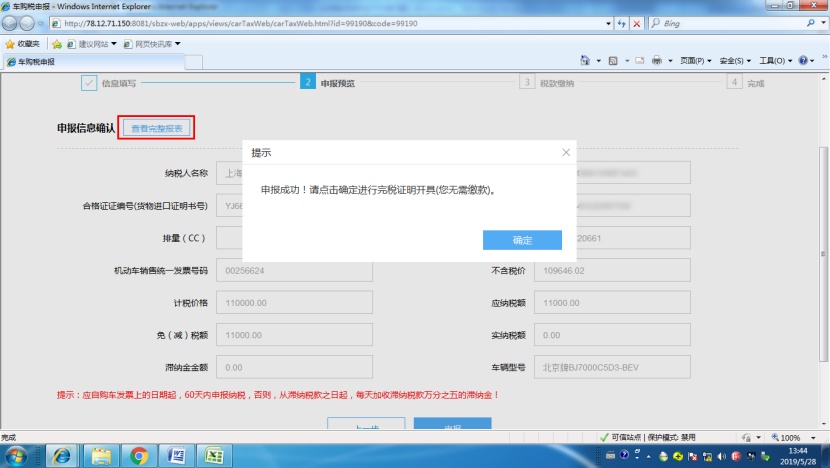This screenshot has height=468, width=830.
Task: Add to favorites bar star icon
Action: tap(57, 44)
